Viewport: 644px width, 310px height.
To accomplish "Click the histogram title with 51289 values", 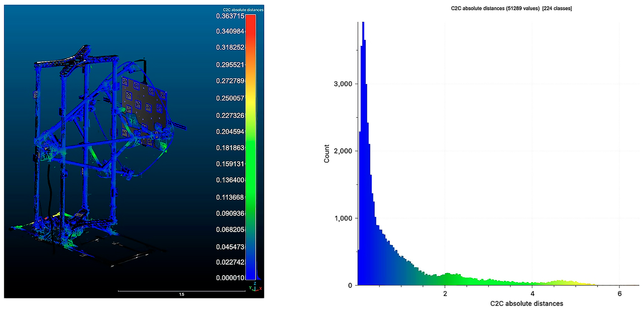I will click(495, 8).
